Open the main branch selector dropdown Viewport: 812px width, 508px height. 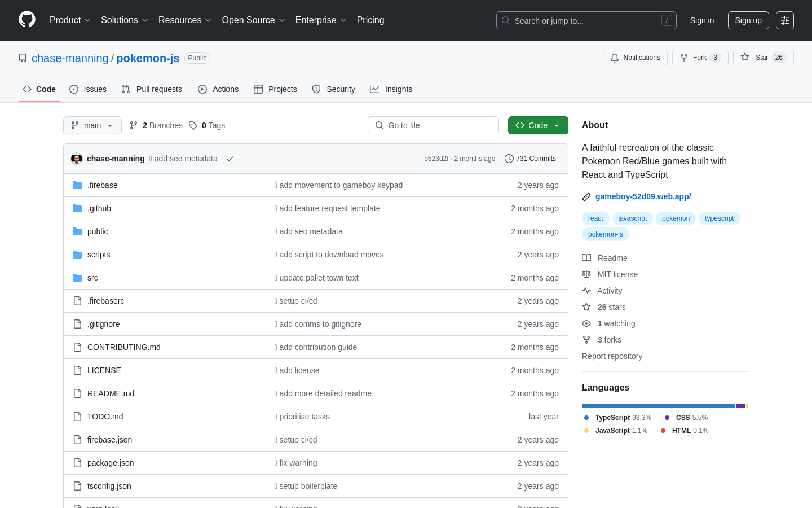coord(92,125)
